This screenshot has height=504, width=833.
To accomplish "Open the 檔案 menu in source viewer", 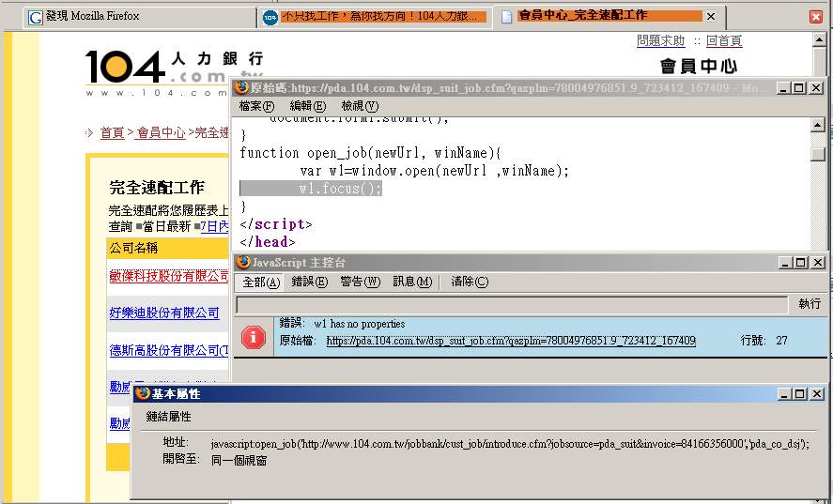I will point(257,106).
